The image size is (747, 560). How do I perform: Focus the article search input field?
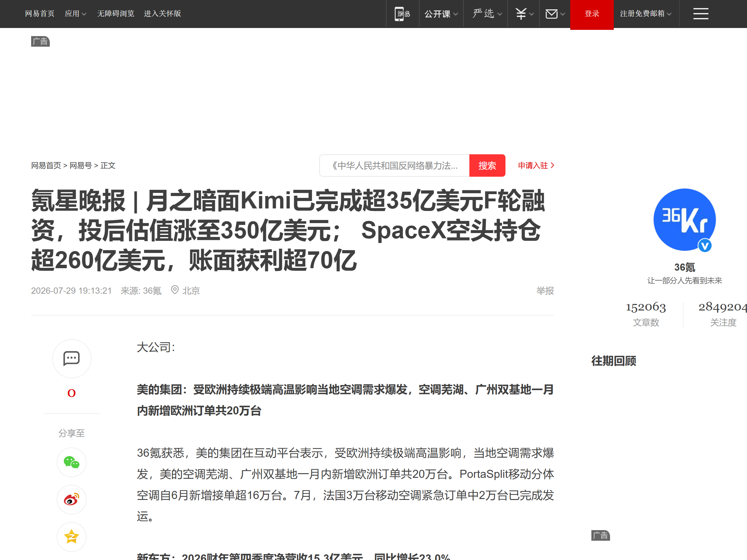coord(394,166)
